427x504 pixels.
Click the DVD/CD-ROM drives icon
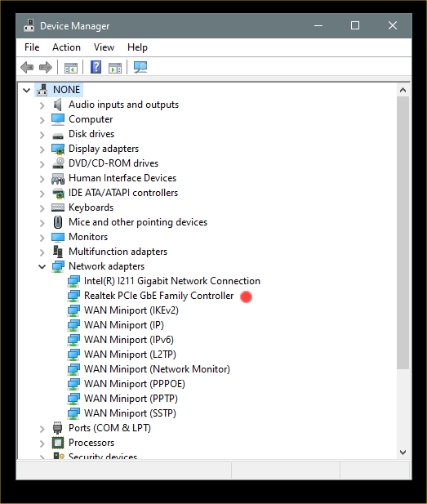(58, 163)
